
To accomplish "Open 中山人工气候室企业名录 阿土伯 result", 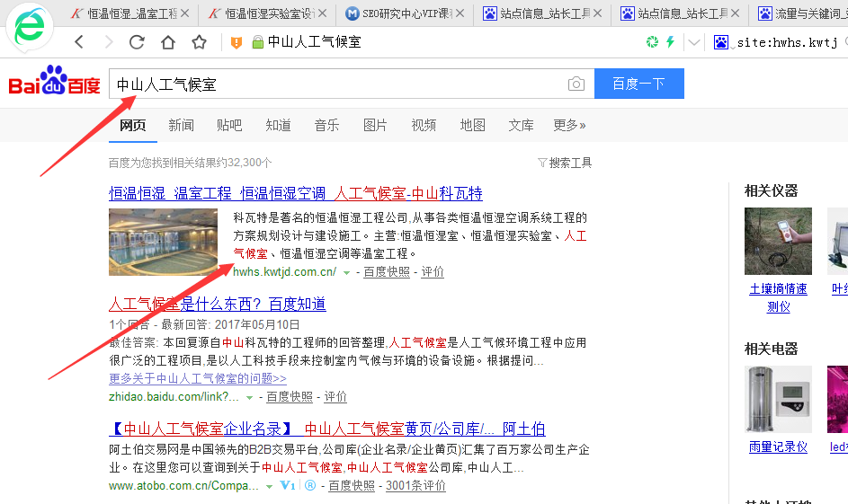I will [327, 429].
